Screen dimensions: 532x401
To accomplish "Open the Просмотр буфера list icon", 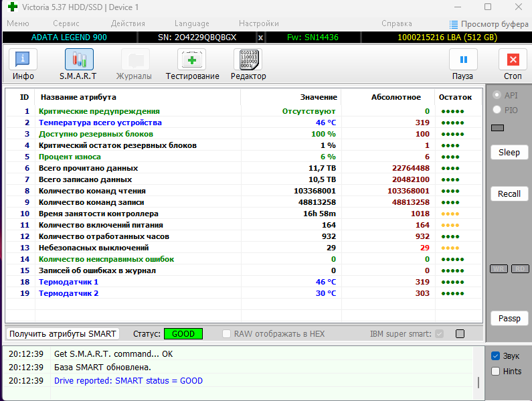I will click(453, 25).
